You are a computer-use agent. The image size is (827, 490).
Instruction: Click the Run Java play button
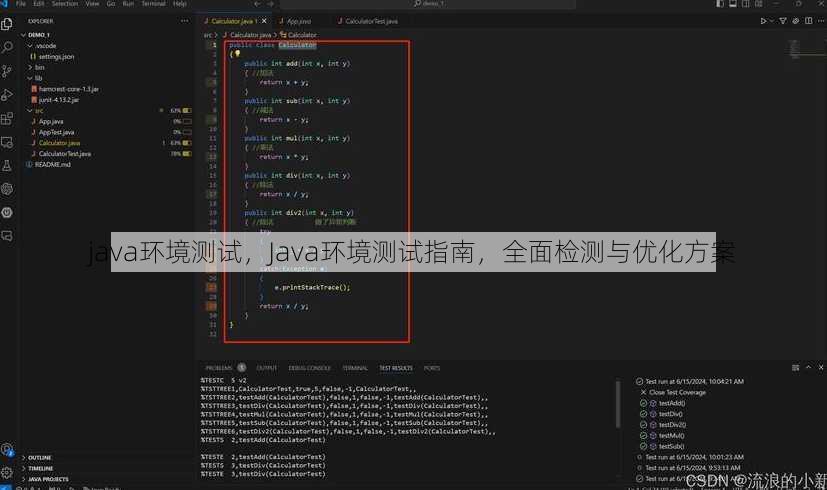click(x=763, y=21)
